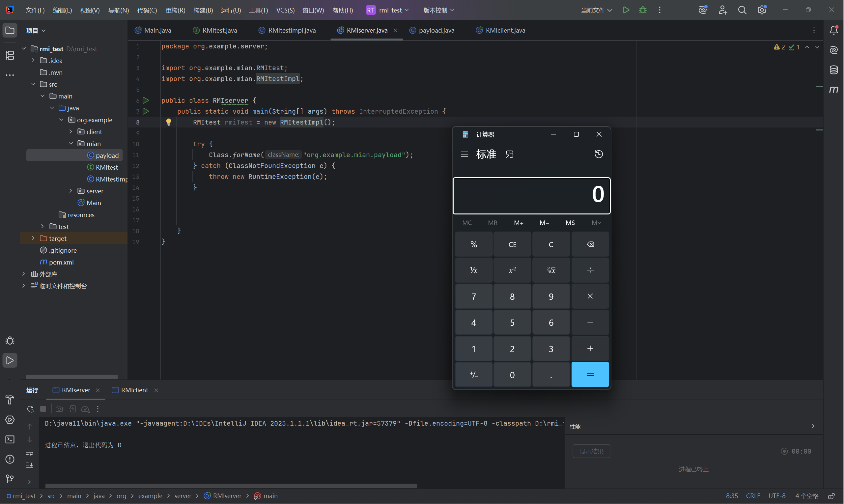
Task: Click calculator plus/minus sign toggle key
Action: [x=474, y=375]
